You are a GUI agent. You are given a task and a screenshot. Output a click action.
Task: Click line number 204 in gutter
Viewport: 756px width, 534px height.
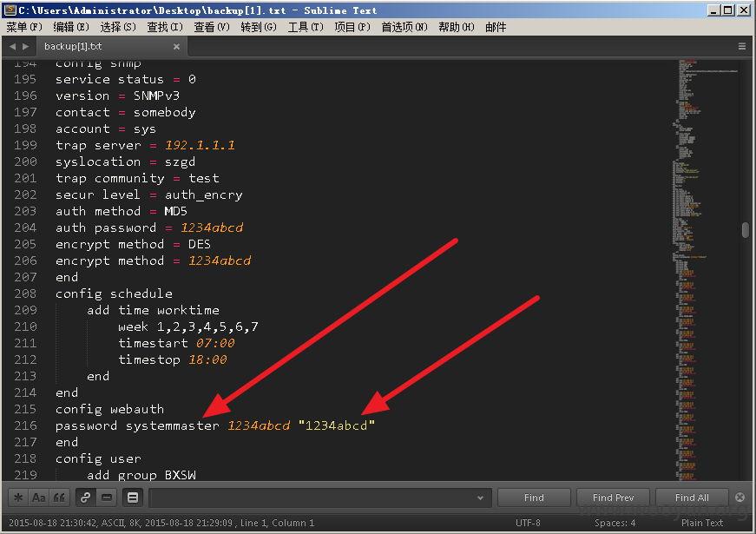point(25,227)
